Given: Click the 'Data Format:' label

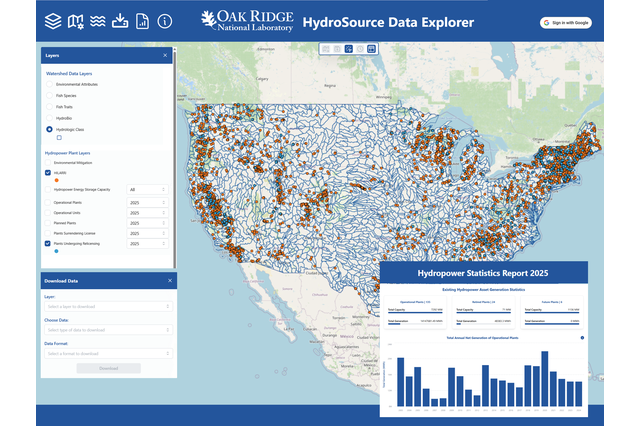Looking at the screenshot, I should click(56, 344).
